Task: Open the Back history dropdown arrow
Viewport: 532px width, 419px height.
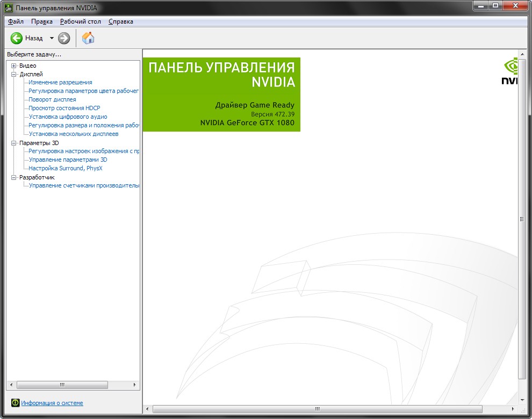Action: [x=52, y=38]
